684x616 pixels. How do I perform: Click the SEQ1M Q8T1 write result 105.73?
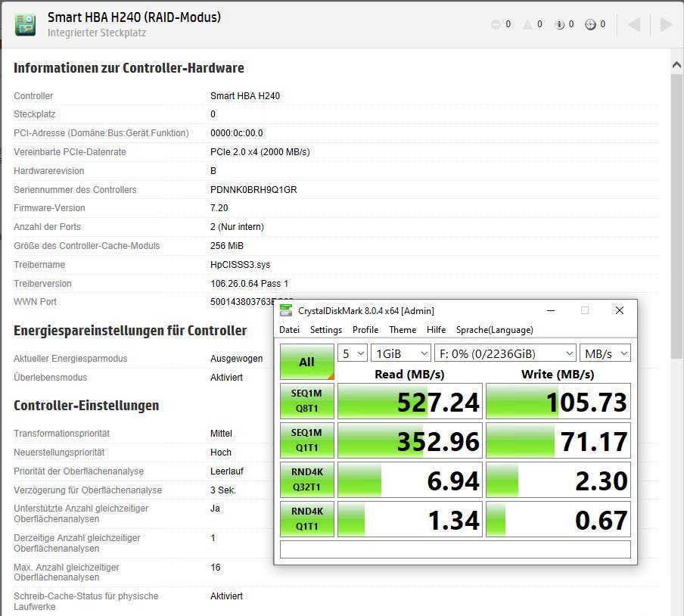click(x=558, y=401)
